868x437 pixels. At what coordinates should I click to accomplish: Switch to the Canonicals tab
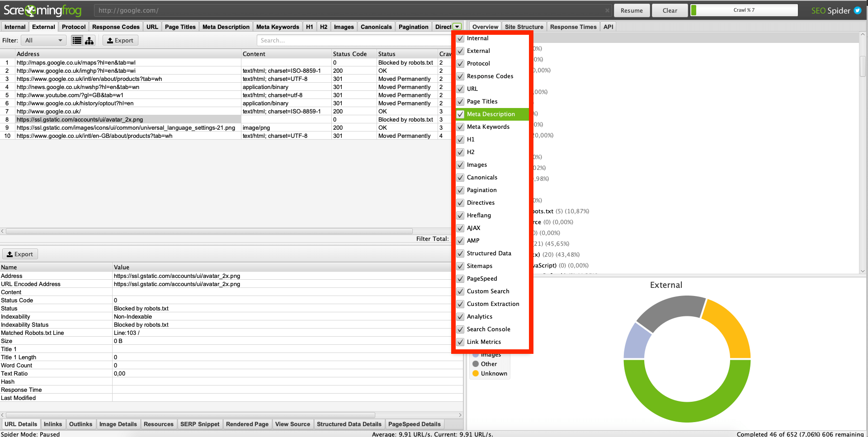click(376, 27)
